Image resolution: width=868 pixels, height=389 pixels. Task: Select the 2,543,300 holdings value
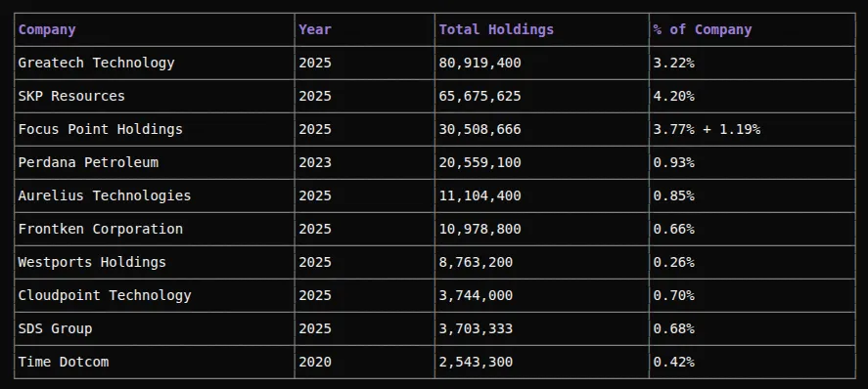pyautogui.click(x=476, y=362)
